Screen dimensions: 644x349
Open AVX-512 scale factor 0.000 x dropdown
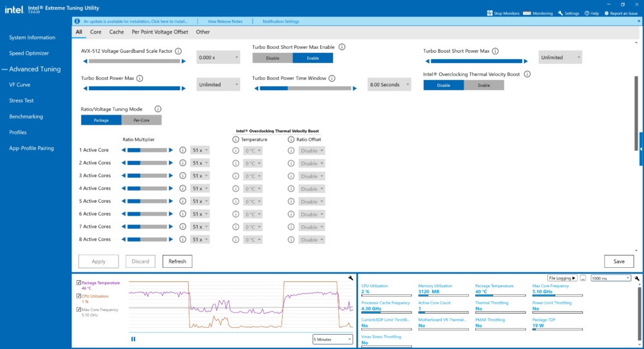click(x=218, y=57)
